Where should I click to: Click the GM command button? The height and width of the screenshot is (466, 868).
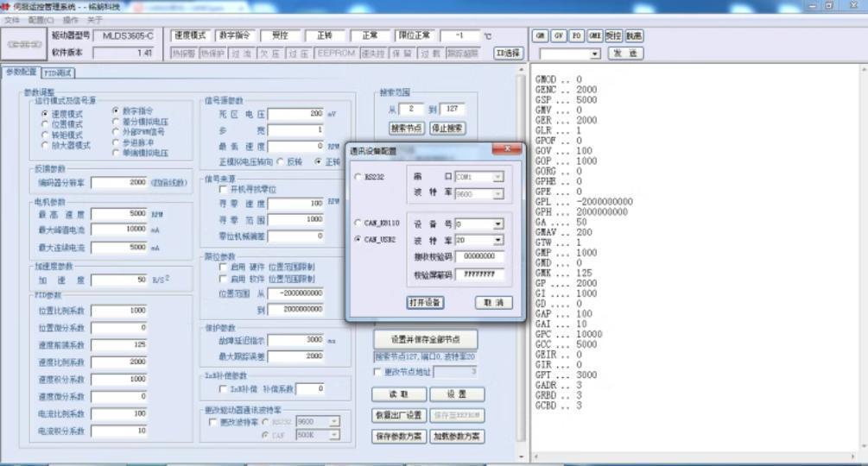point(540,36)
